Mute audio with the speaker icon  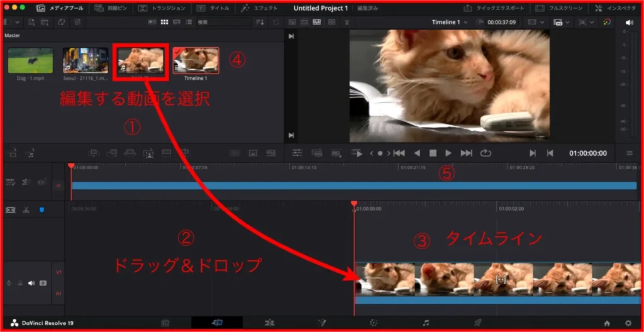(x=629, y=22)
